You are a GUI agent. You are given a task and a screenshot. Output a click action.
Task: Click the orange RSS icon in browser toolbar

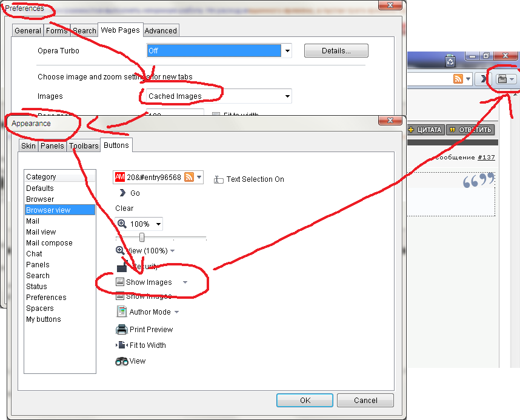(x=458, y=79)
